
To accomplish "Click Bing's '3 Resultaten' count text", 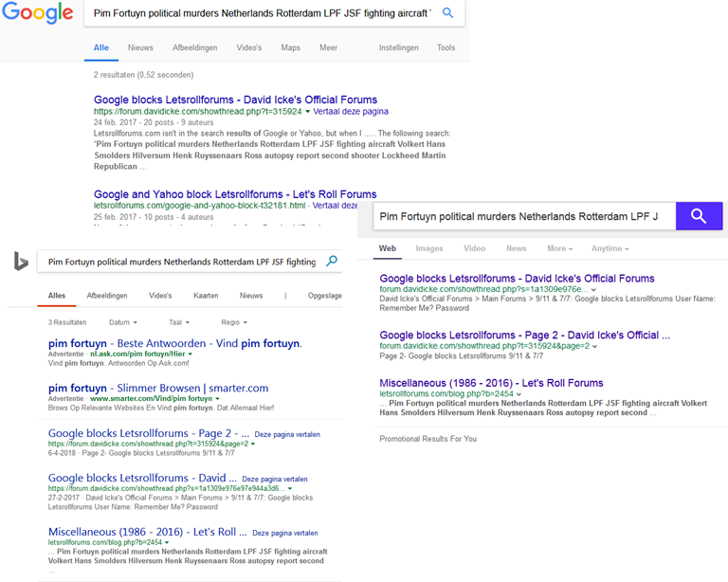I will tap(67, 322).
